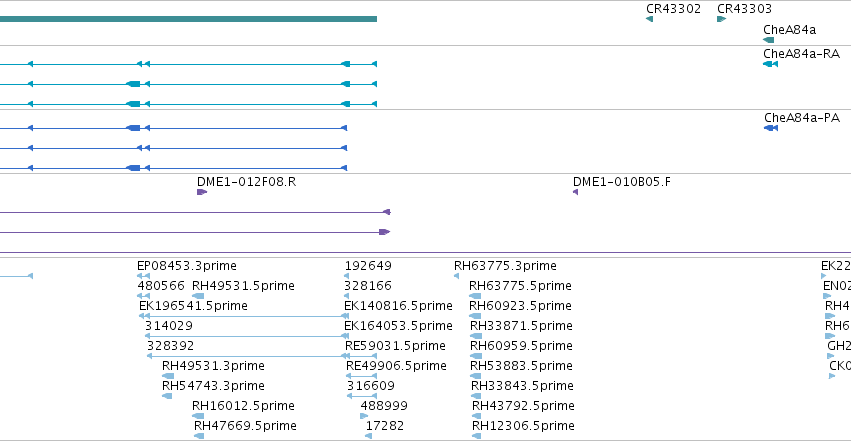The image size is (851, 441).
Task: Select the CheA84a-RA transcript glyph
Action: 770,64
